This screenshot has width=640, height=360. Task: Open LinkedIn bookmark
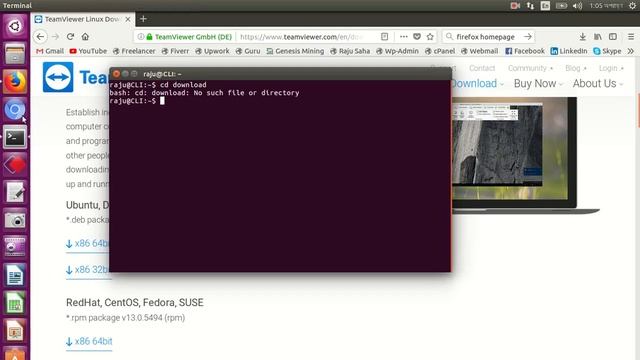click(569, 51)
